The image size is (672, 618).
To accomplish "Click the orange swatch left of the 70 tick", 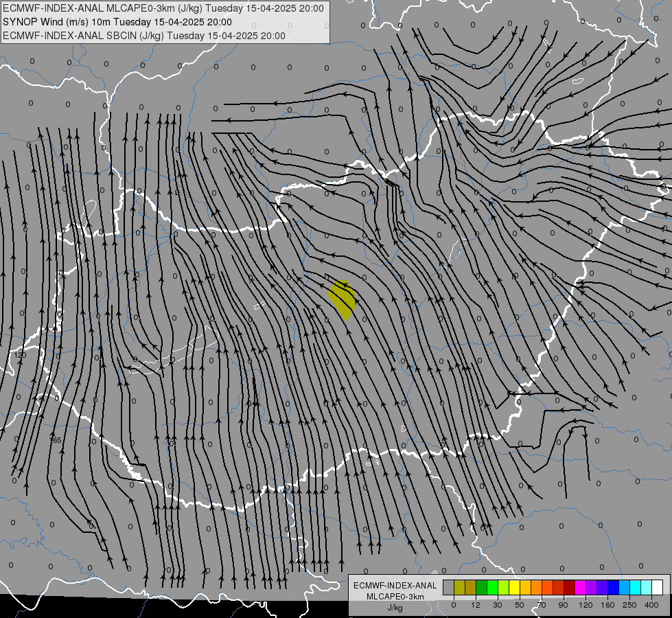I will pyautogui.click(x=537, y=588).
